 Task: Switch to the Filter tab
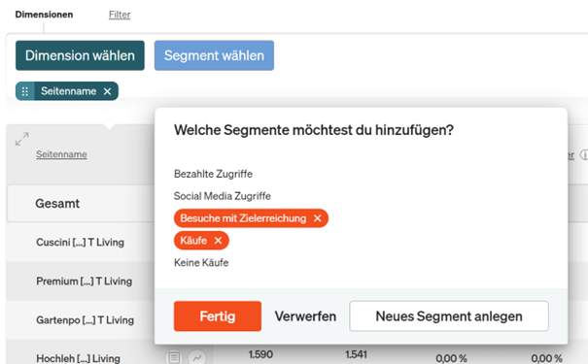point(120,15)
